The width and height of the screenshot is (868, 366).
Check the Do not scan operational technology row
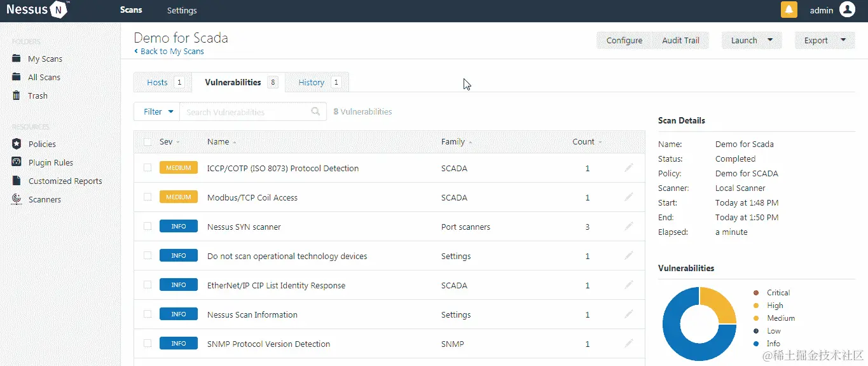[x=148, y=256]
